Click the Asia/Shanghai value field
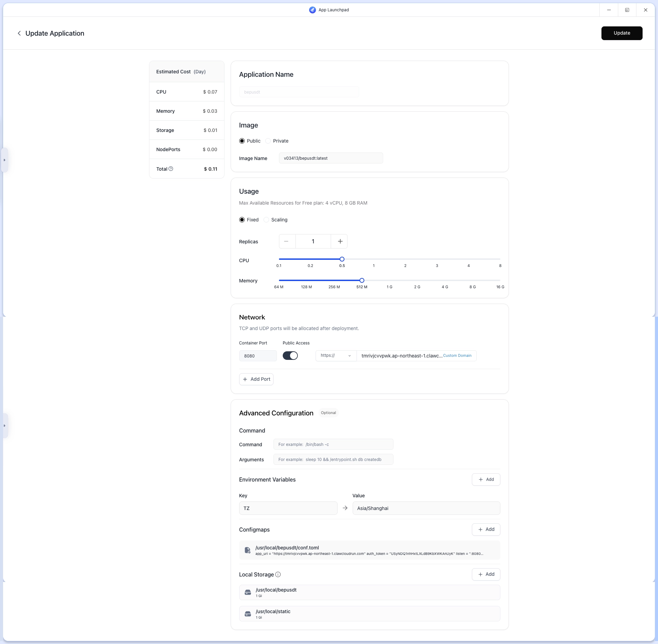Image resolution: width=658 pixels, height=644 pixels. pyautogui.click(x=426, y=508)
